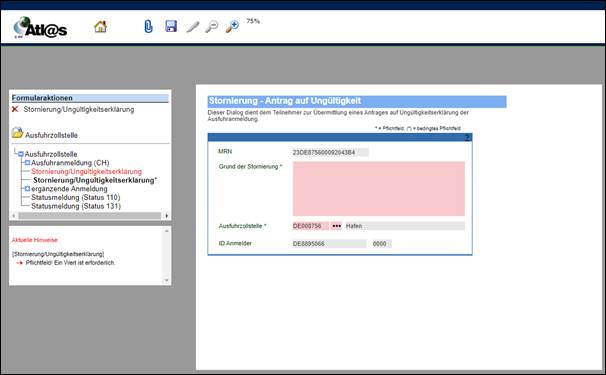Select the pencil edit icon
The image size is (606, 375).
192,27
